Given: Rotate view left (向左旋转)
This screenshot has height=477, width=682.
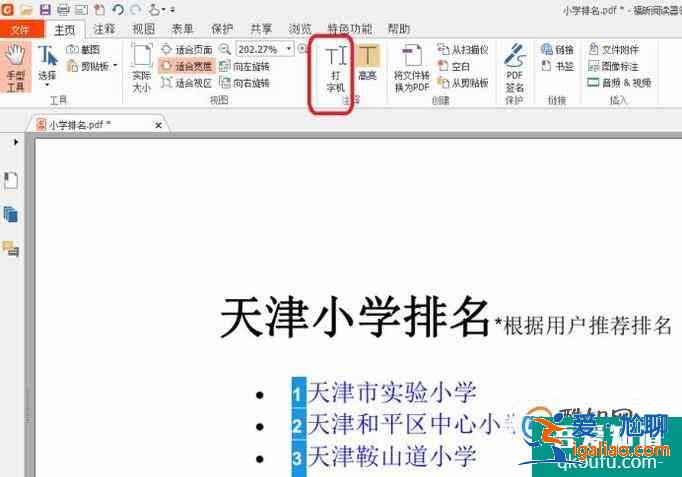Looking at the screenshot, I should coord(244,66).
